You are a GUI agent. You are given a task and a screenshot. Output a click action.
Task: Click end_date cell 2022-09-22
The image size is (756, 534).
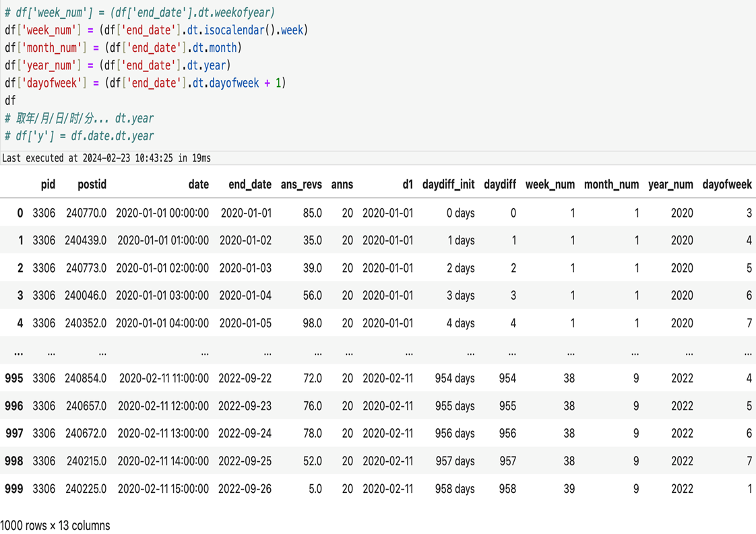tap(245, 378)
